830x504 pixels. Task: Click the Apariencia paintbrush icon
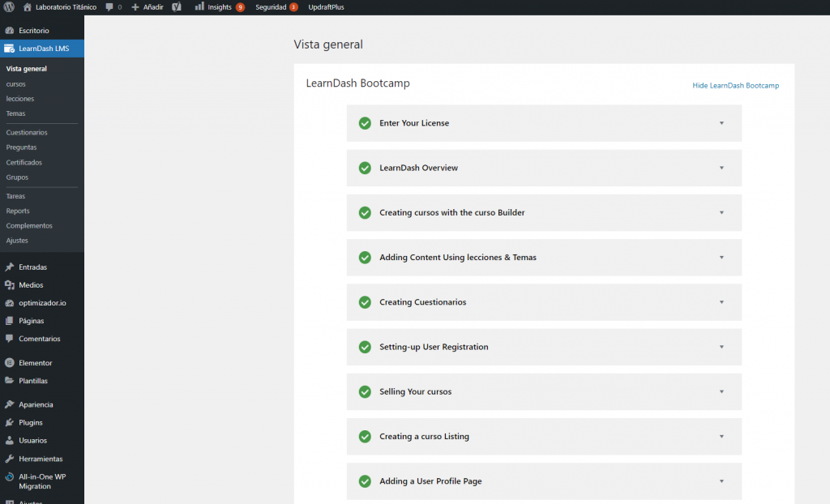(x=9, y=404)
